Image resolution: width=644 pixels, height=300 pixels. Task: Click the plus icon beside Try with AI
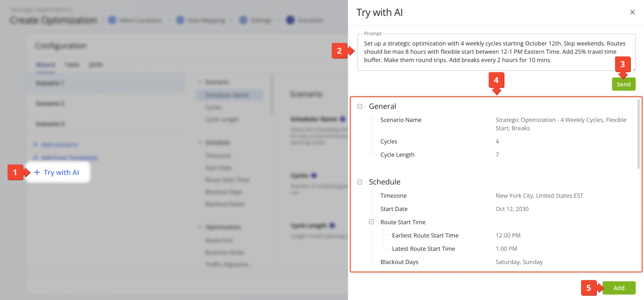[x=37, y=172]
